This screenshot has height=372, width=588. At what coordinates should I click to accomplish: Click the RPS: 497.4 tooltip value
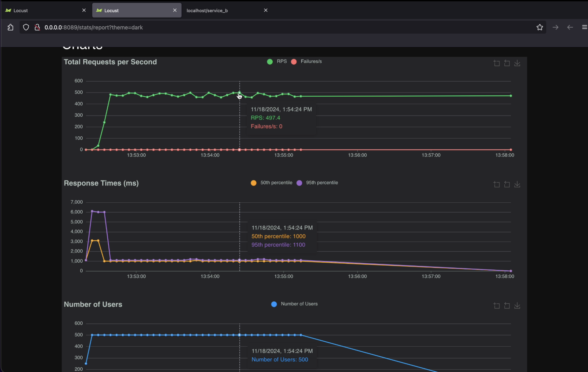pos(265,118)
